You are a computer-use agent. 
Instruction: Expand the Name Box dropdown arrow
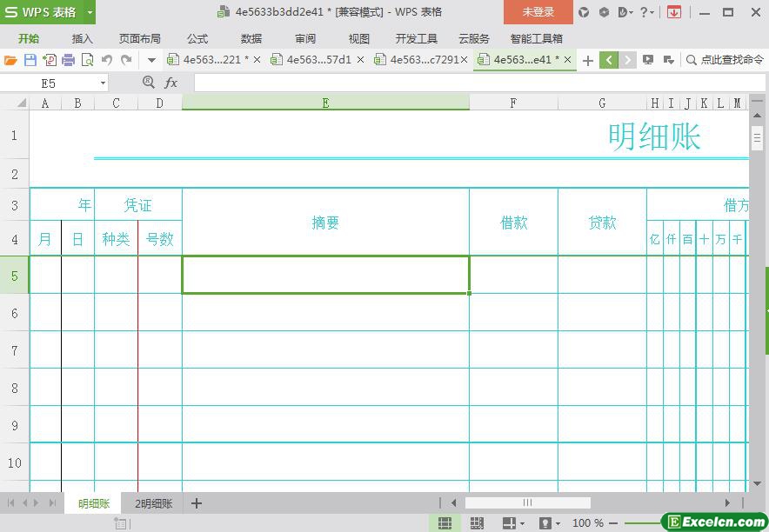point(103,83)
